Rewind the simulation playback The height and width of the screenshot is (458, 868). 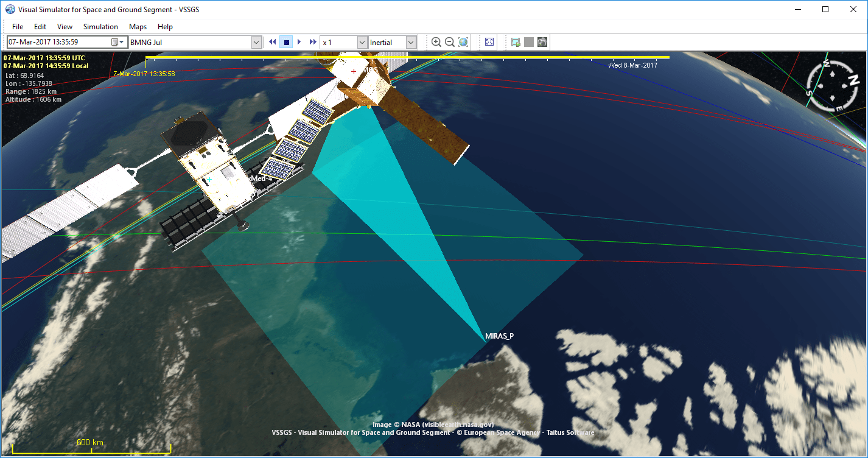coord(273,42)
